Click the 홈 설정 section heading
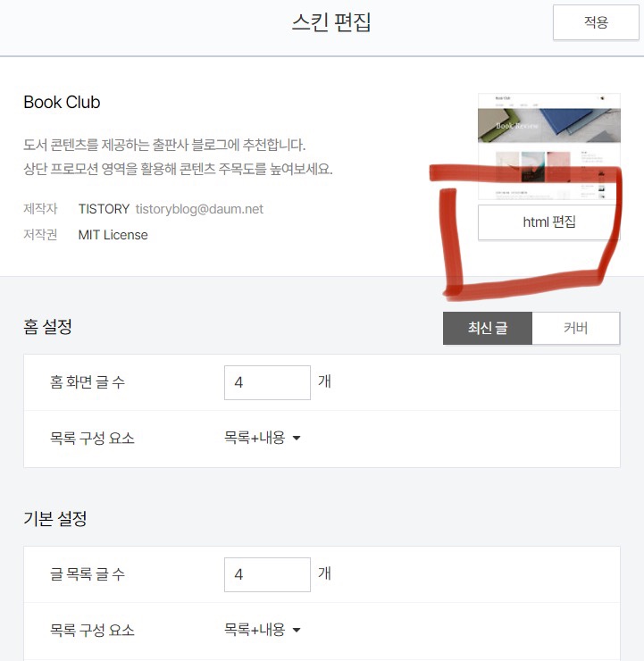Viewport: 644px width, 661px height. click(x=47, y=327)
